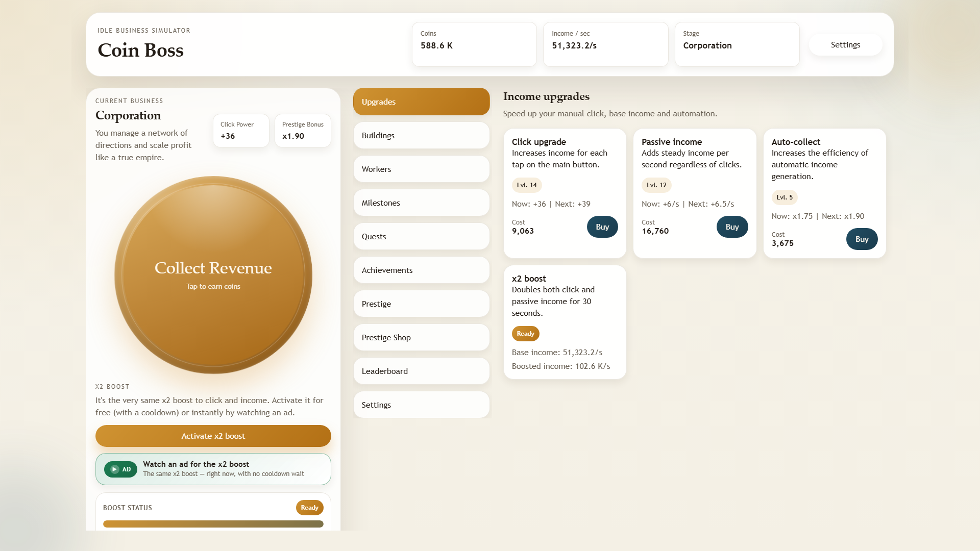Open Settings in the side menu
The height and width of the screenshot is (551, 980).
pos(421,405)
